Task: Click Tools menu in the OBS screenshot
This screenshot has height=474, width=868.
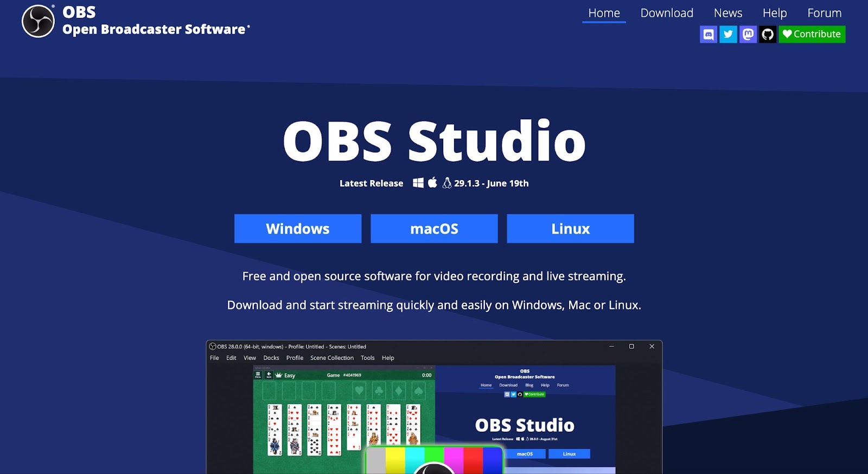Action: coord(368,358)
